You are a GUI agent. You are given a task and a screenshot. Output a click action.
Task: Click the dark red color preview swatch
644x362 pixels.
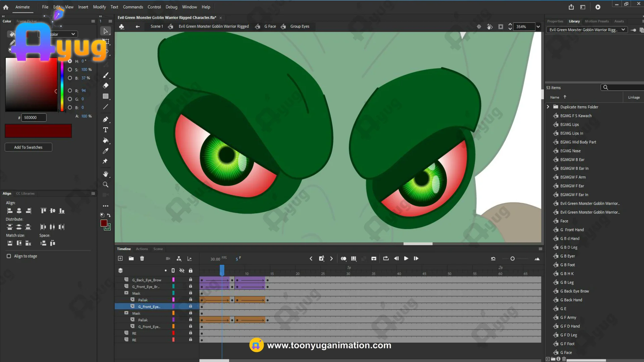tap(38, 131)
